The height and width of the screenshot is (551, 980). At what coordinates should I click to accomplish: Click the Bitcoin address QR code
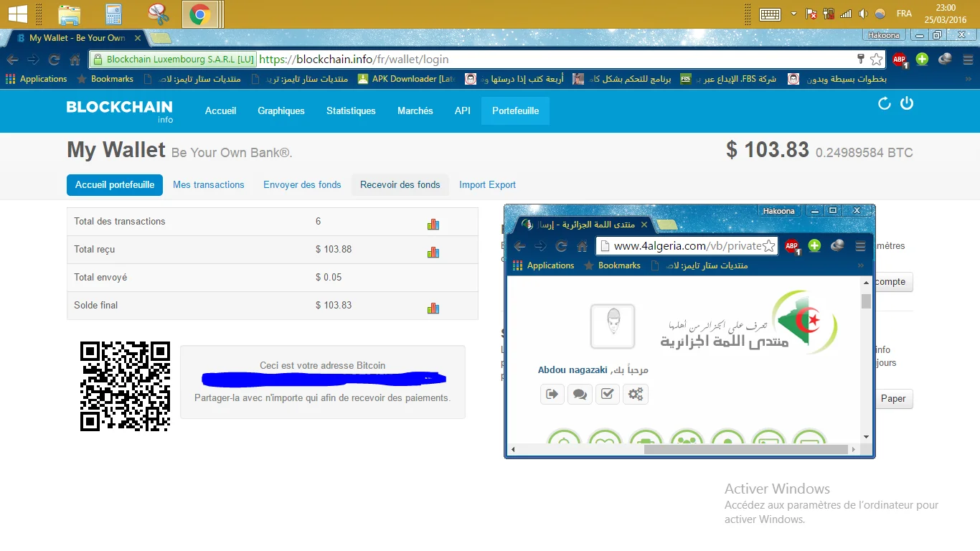[125, 386]
